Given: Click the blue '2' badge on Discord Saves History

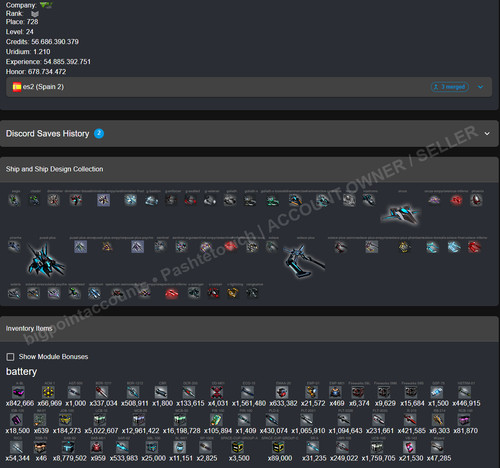Looking at the screenshot, I should point(99,133).
